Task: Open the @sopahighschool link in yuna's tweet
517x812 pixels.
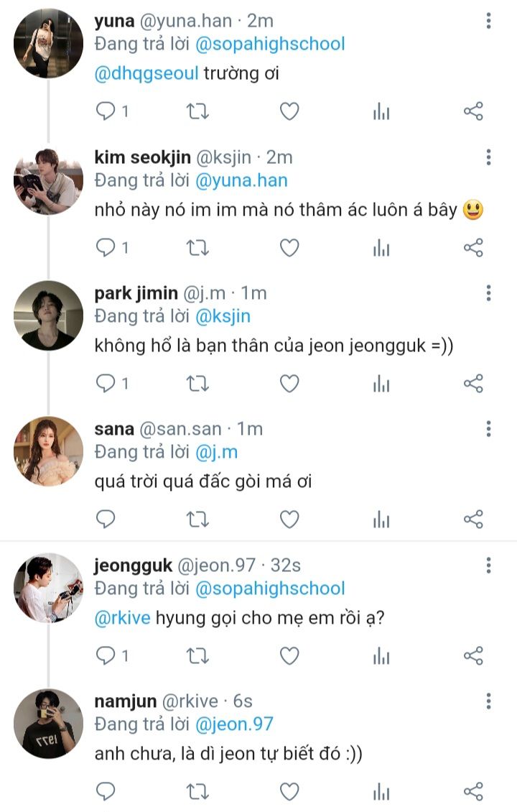Action: coord(270,44)
